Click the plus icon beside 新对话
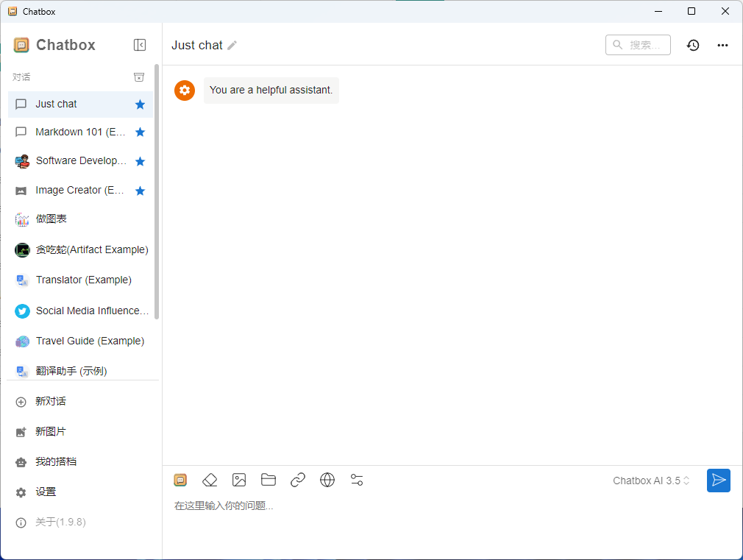The height and width of the screenshot is (560, 743). coord(21,402)
